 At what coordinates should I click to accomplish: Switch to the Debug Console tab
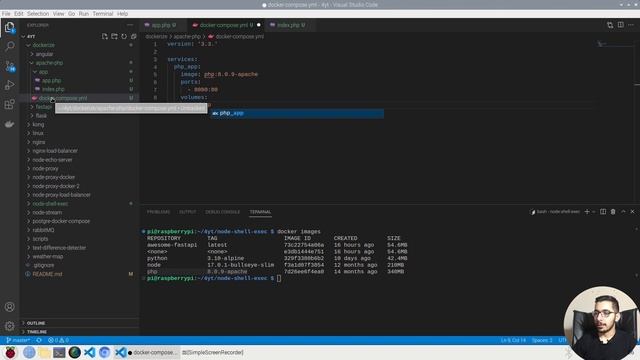(222, 212)
